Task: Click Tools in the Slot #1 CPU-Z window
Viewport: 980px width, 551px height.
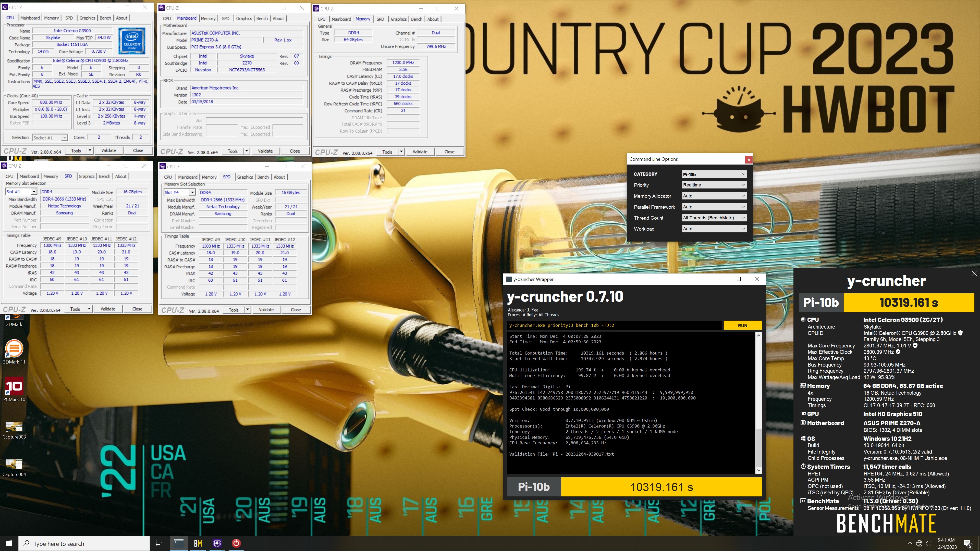Action: 75,309
